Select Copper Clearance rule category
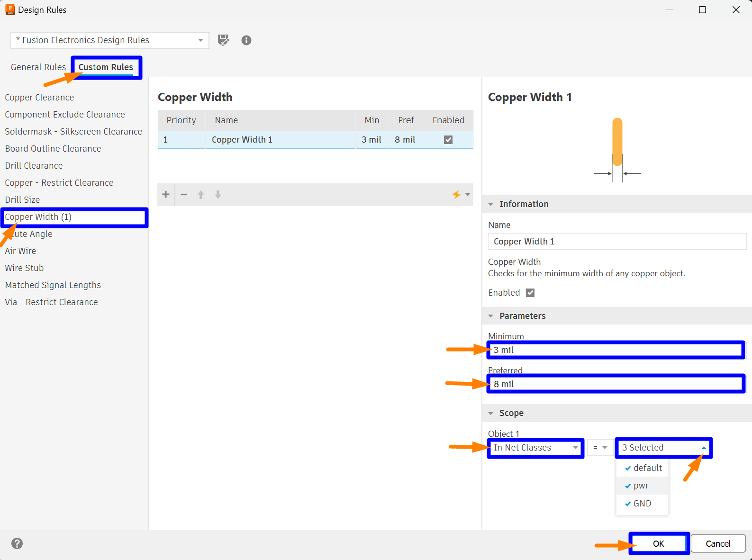The height and width of the screenshot is (560, 752). point(39,98)
